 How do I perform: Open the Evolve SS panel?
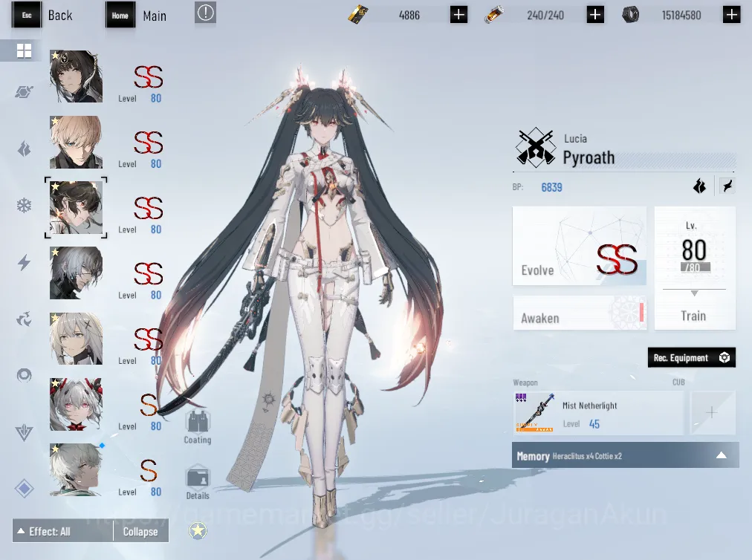(580, 246)
